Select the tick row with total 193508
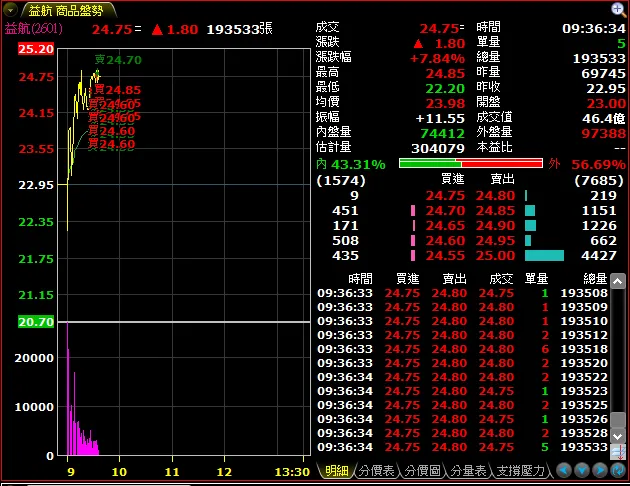Image resolution: width=630 pixels, height=486 pixels. coord(462,293)
